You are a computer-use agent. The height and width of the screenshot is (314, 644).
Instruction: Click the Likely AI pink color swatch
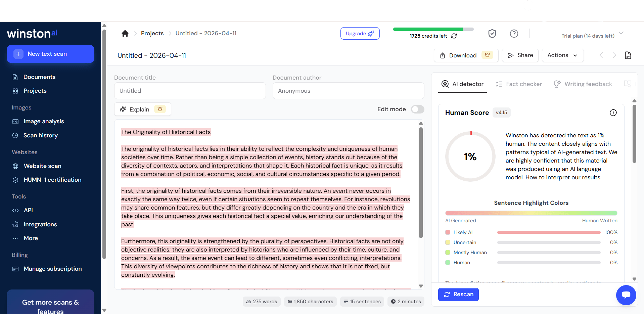coord(448,232)
